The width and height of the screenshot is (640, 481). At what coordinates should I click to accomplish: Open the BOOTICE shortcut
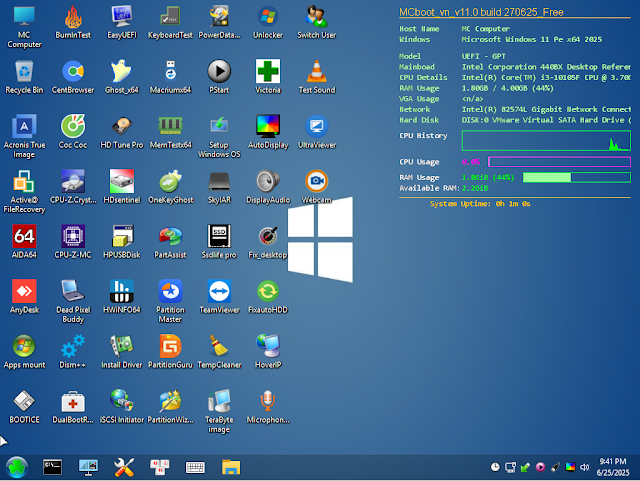tap(24, 406)
